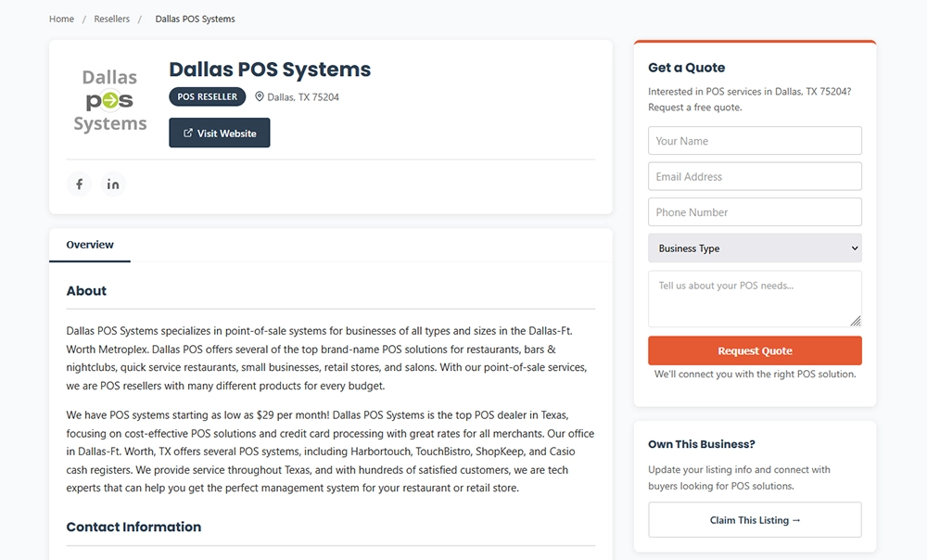Navigate to Home via breadcrumb
Viewport: 927px width, 560px height.
(61, 19)
